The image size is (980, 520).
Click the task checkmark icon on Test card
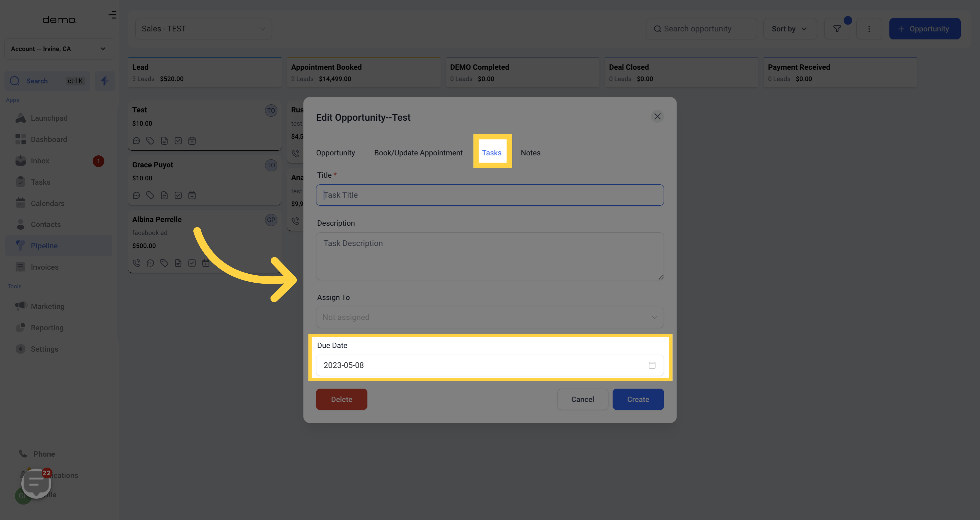[178, 141]
